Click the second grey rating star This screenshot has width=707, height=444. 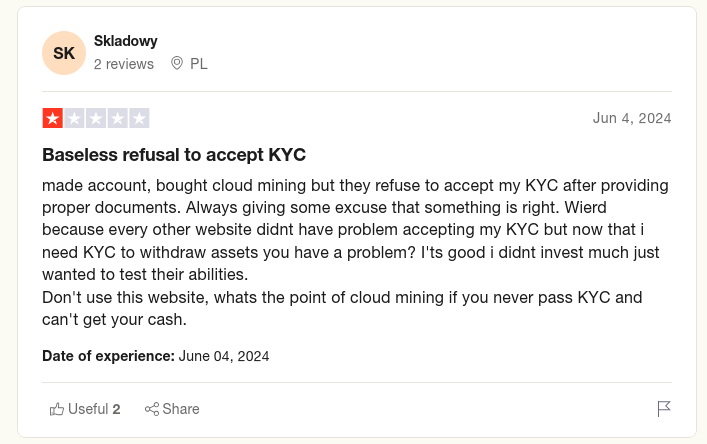click(74, 118)
